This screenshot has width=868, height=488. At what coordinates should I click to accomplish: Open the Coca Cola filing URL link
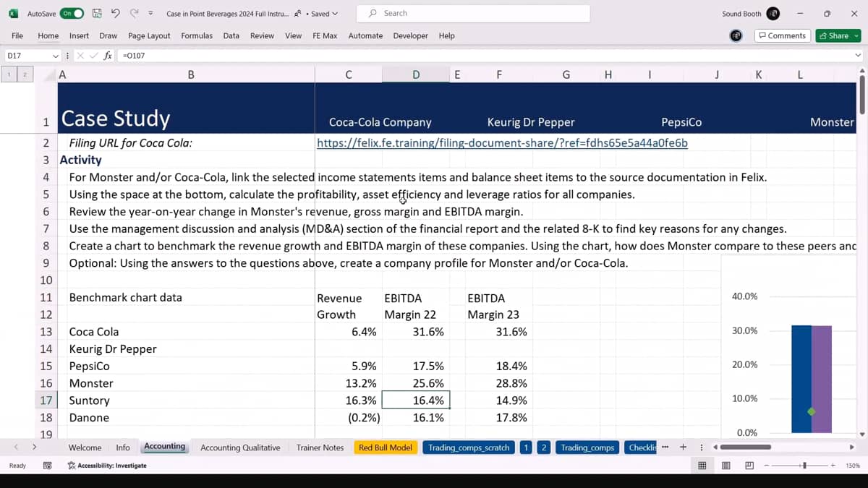point(502,142)
